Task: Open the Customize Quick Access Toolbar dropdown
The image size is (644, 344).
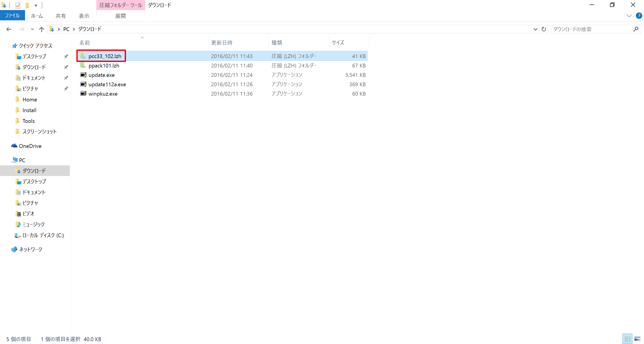Action: [36, 5]
